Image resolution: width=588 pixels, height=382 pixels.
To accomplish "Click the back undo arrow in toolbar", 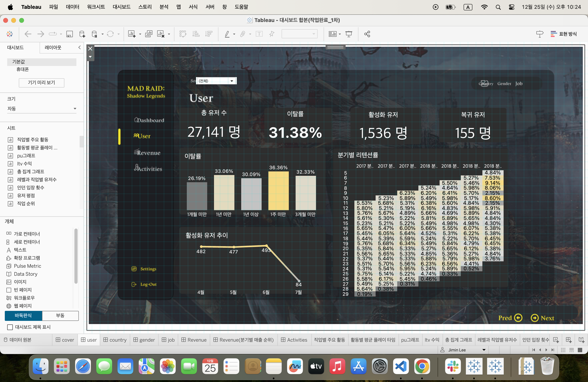I will click(28, 34).
